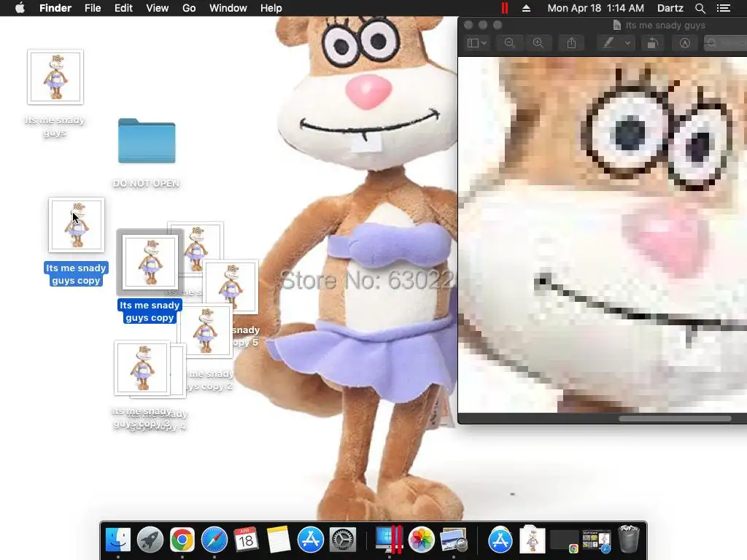The width and height of the screenshot is (747, 560).
Task: Show the Markup toolbar in Preview
Action: [685, 43]
